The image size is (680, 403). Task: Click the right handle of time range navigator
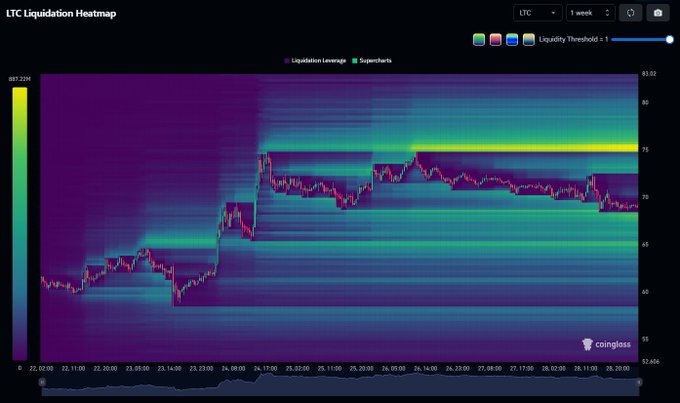tap(639, 382)
